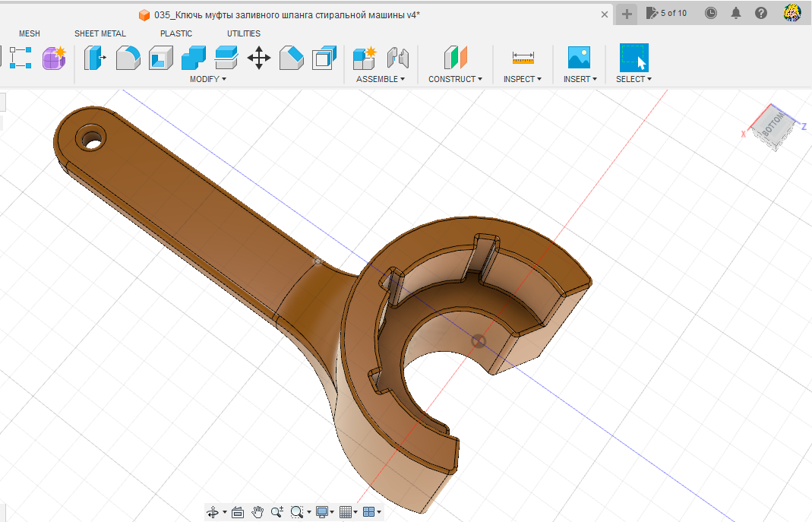This screenshot has height=522, width=812.
Task: Click the New Component icon
Action: tap(365, 58)
